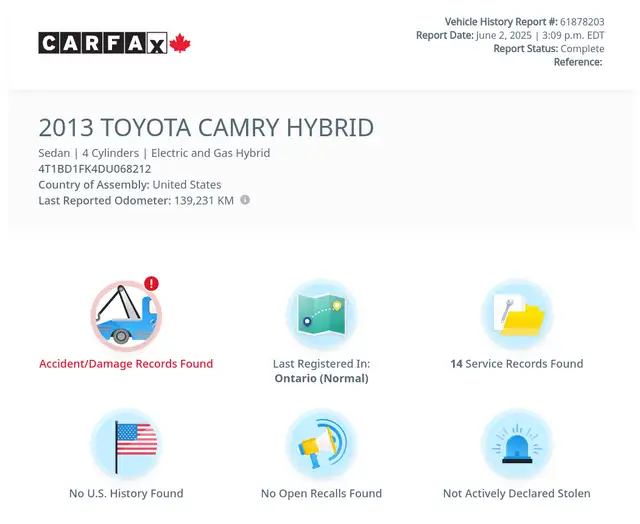The image size is (640, 524).
Task: Click the map registration icon
Action: pyautogui.click(x=322, y=315)
